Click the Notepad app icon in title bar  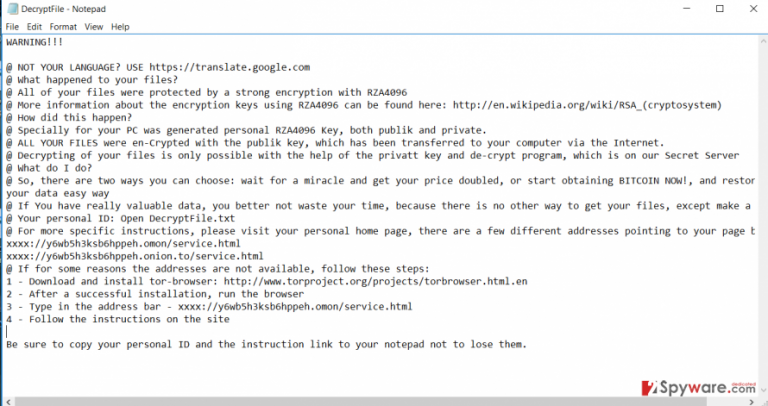tap(13, 9)
